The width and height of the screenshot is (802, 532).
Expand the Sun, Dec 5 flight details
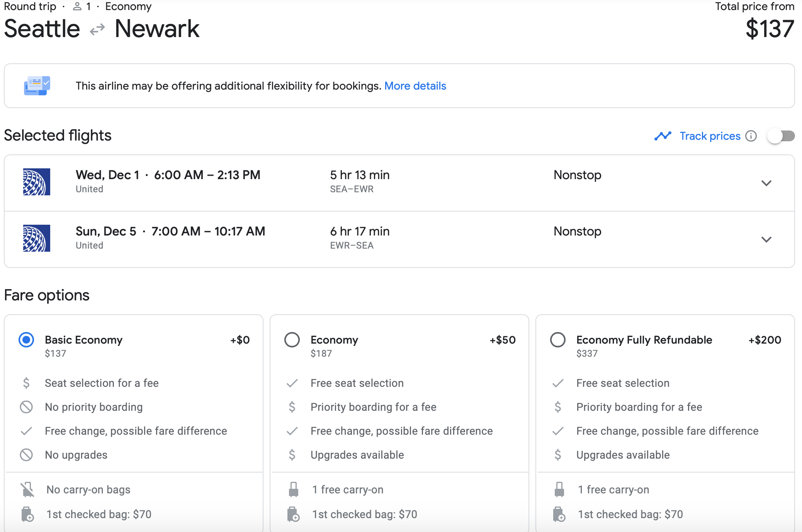coord(766,239)
